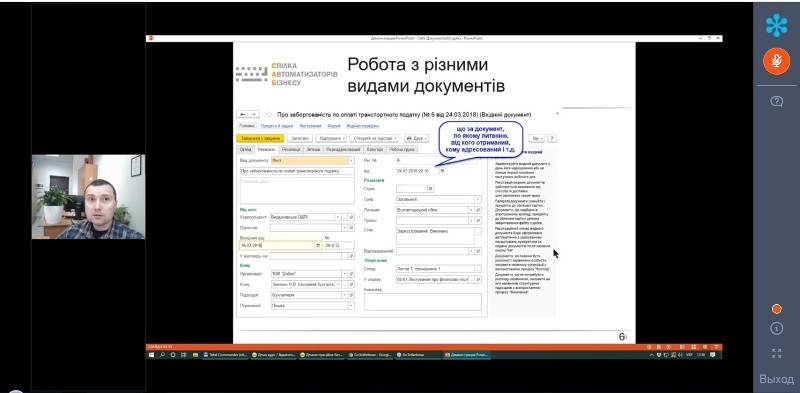Click the Друк printer button
This screenshot has width=800, height=393.
[x=416, y=138]
